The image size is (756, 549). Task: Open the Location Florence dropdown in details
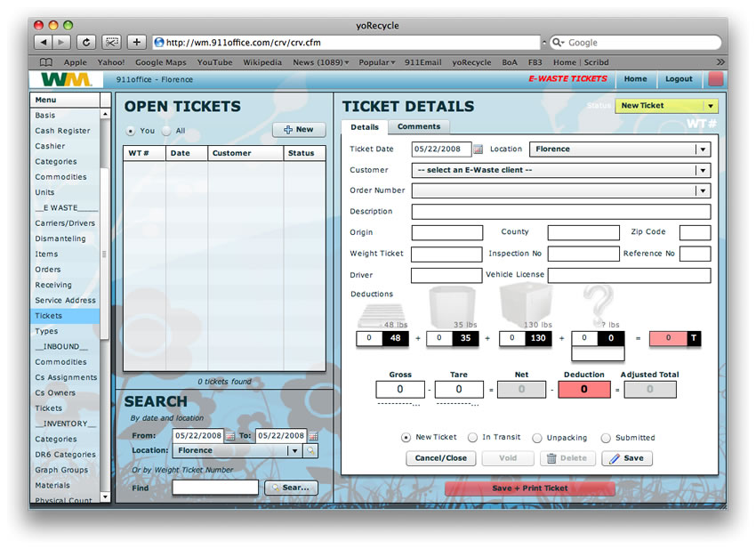[x=620, y=149]
